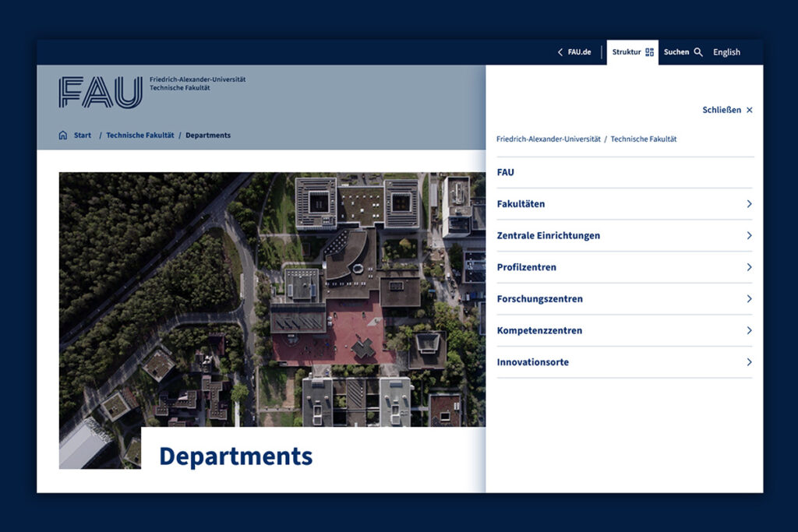The height and width of the screenshot is (532, 798).
Task: Click the home icon in breadcrumb
Action: click(x=63, y=136)
